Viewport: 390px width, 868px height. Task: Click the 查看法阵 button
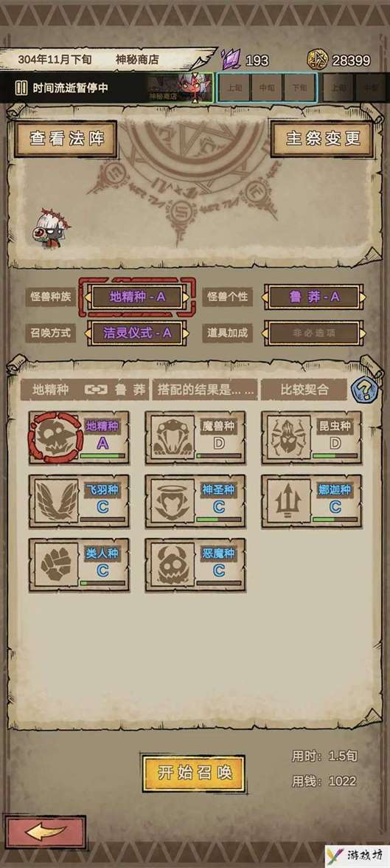pos(66,139)
